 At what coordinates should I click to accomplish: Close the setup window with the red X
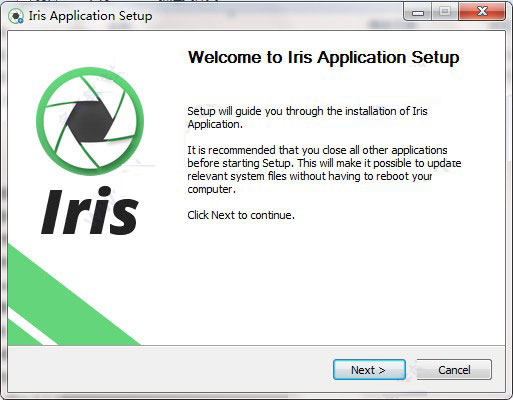pyautogui.click(x=482, y=12)
